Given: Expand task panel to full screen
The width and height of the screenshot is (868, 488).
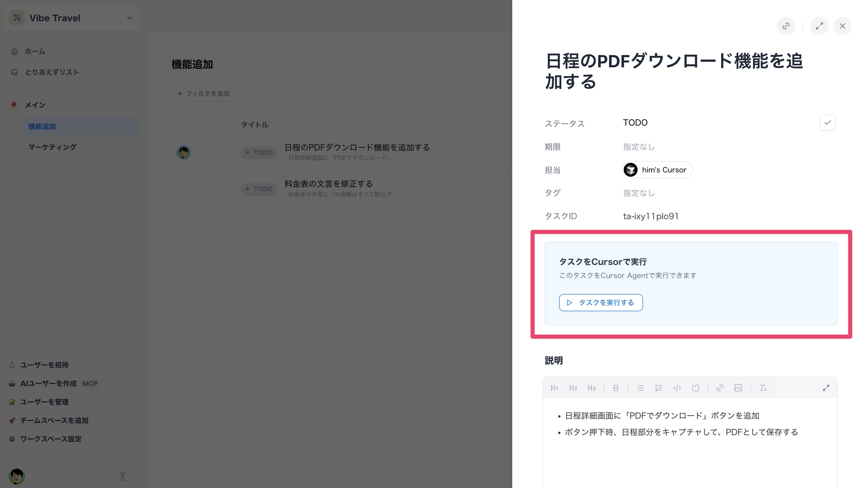Looking at the screenshot, I should tap(819, 26).
